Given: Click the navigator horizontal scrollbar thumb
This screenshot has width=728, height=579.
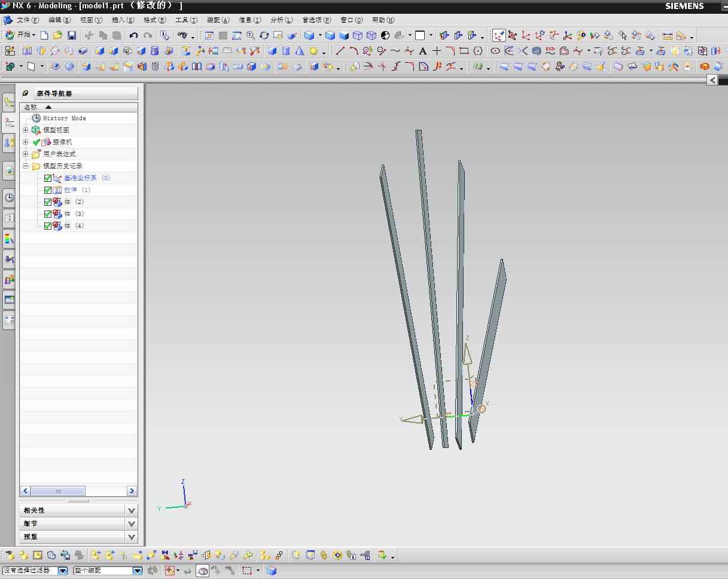Looking at the screenshot, I should [x=58, y=491].
